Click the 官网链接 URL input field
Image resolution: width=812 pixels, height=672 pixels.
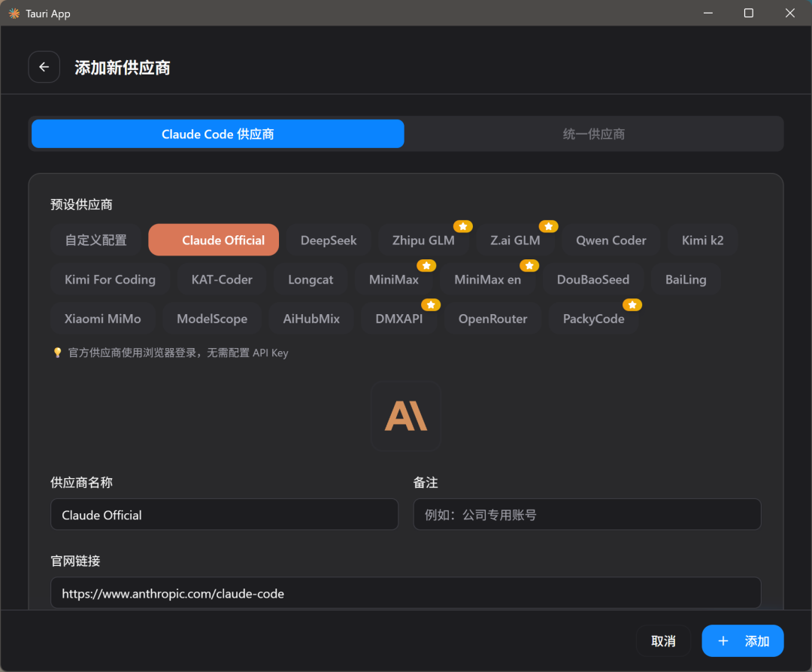tap(406, 593)
